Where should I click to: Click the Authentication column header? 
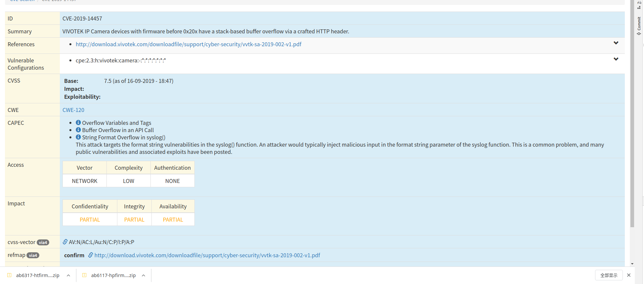tap(173, 168)
